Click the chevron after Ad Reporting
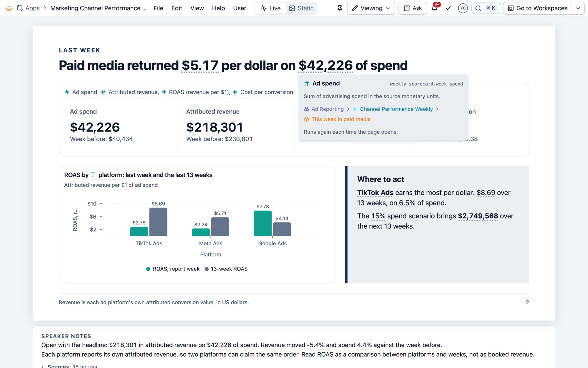The width and height of the screenshot is (588, 368). (348, 109)
